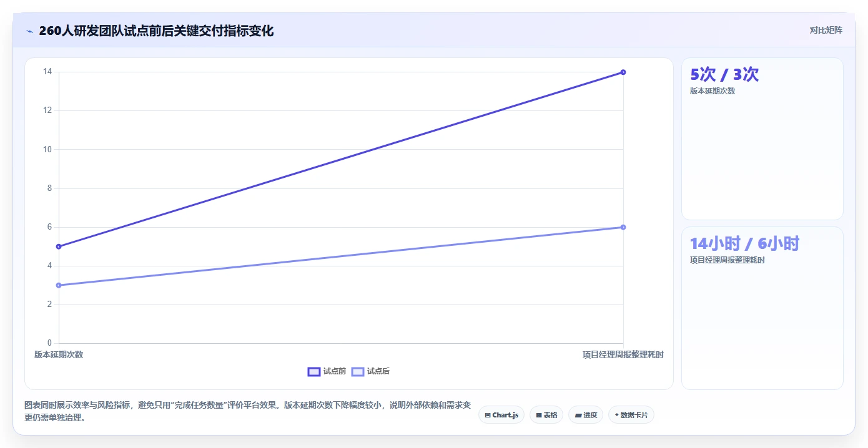This screenshot has height=448, width=868.
Task: Click the Chart.js tag
Action: [501, 415]
